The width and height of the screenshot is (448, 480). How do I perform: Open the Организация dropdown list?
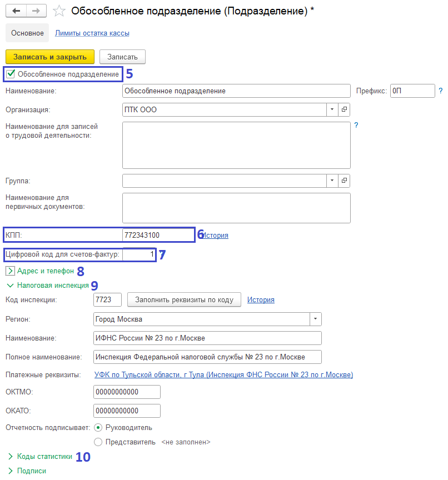click(x=332, y=109)
